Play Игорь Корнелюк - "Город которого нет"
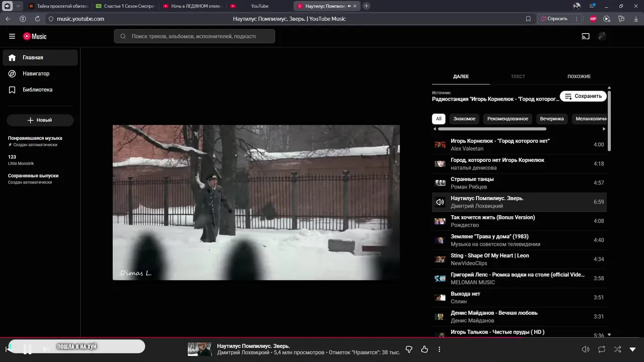Image resolution: width=644 pixels, height=362 pixels. tap(519, 145)
